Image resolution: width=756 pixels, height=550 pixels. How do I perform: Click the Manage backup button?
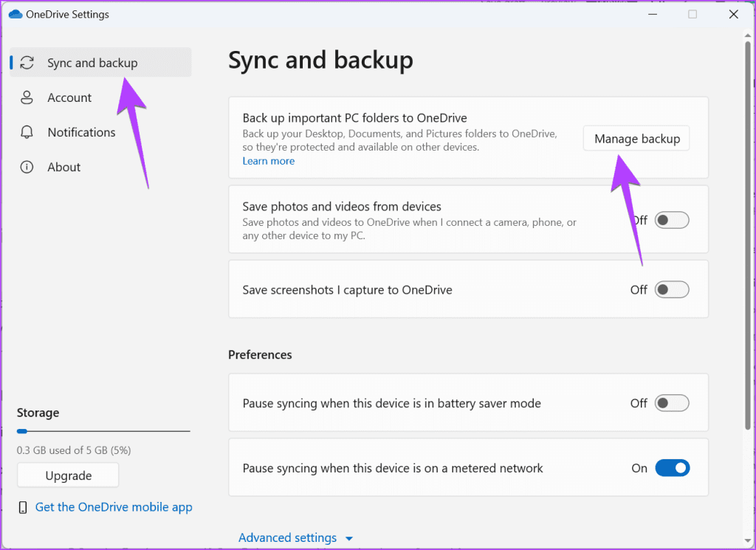coord(636,139)
